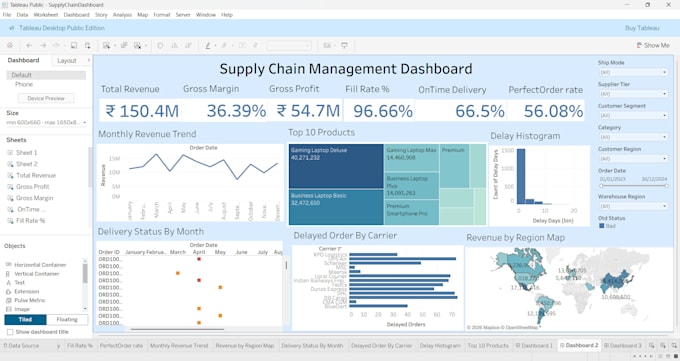Screen dimensions: 680x361
Task: Open the Format menu
Action: tap(162, 15)
